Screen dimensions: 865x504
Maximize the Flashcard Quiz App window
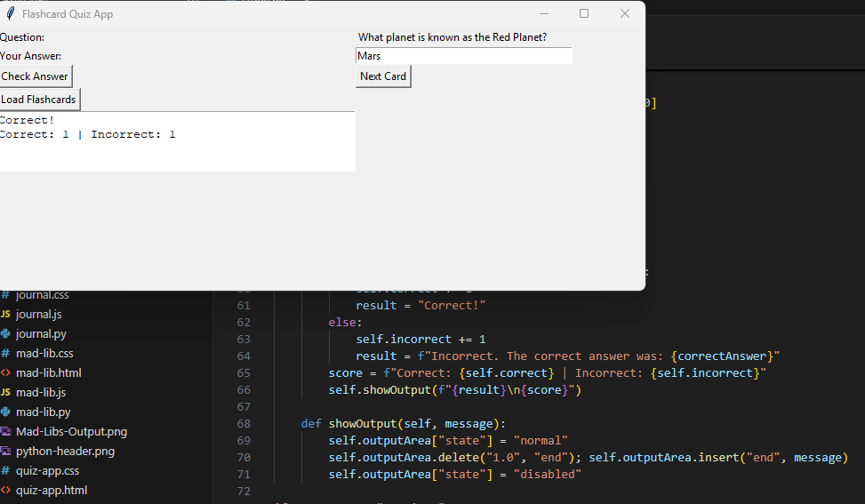[584, 14]
